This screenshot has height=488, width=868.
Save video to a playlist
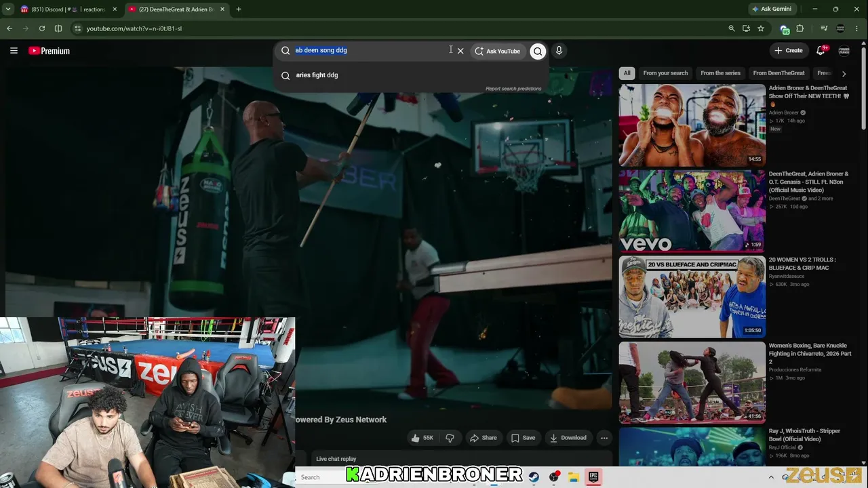click(523, 438)
